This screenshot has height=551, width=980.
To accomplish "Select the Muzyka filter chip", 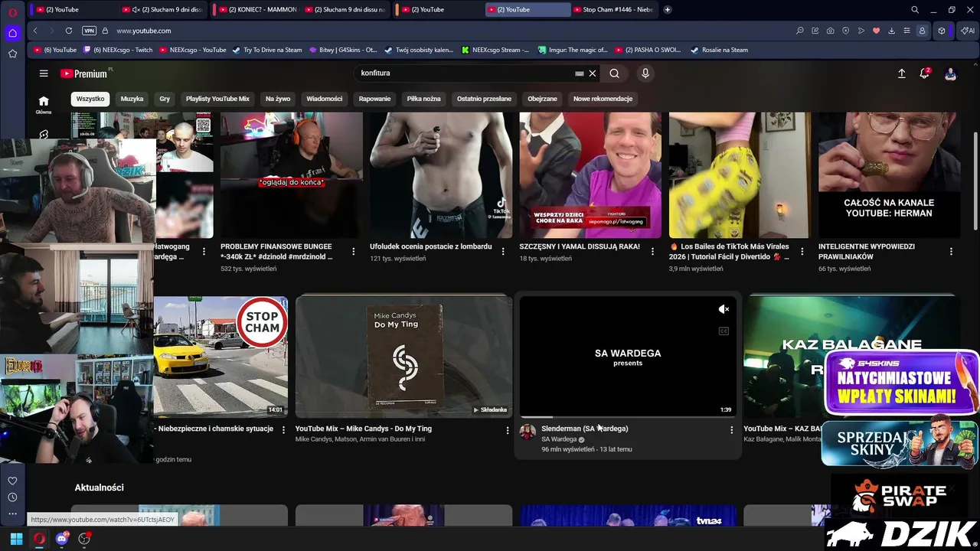I will point(132,99).
